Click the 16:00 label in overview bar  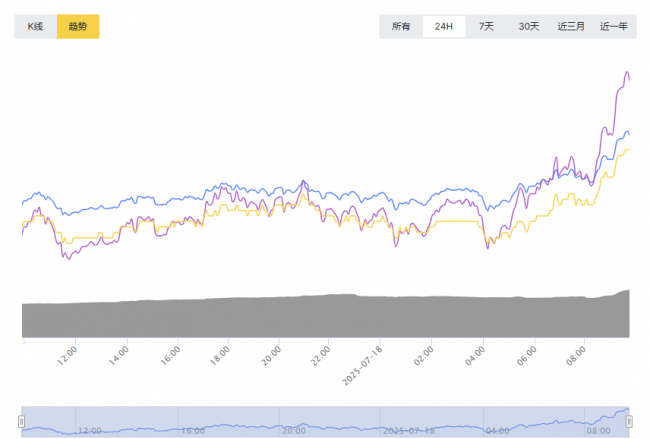coord(193,431)
